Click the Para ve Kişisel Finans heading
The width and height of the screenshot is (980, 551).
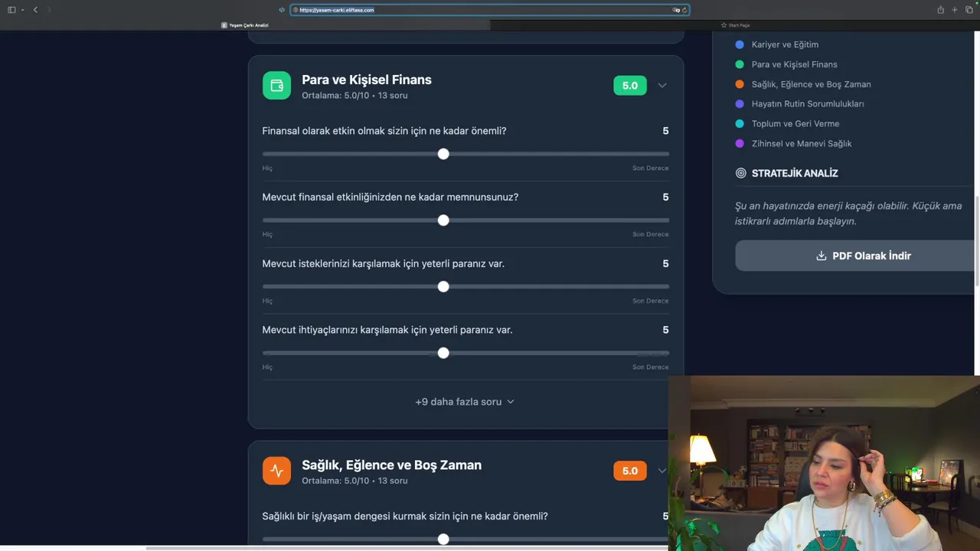tap(367, 80)
